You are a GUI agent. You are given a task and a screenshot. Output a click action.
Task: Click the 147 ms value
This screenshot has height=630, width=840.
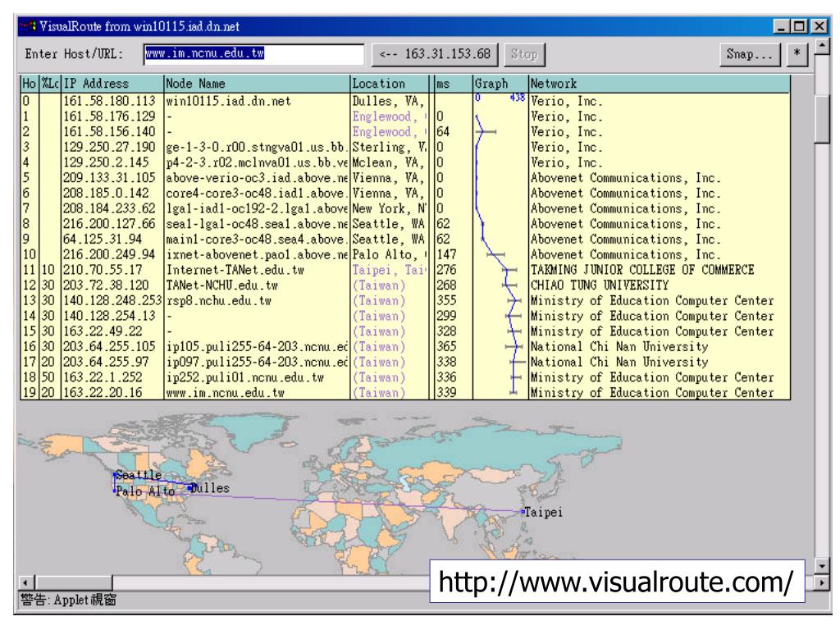446,255
